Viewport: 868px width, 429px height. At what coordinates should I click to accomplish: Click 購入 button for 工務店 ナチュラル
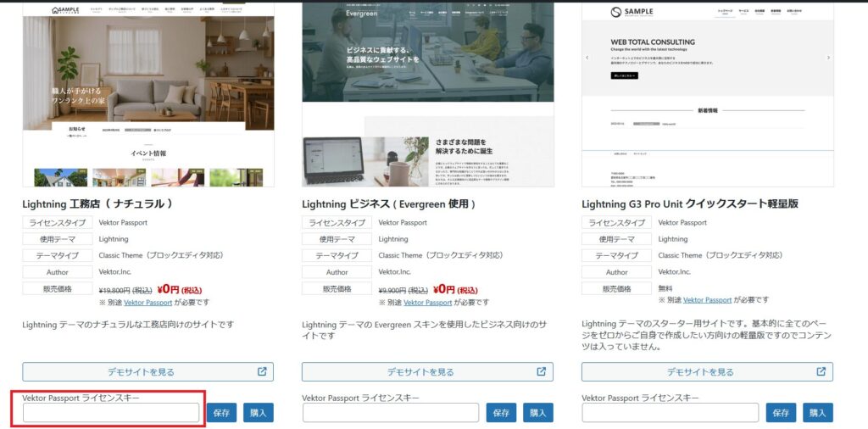pos(259,413)
